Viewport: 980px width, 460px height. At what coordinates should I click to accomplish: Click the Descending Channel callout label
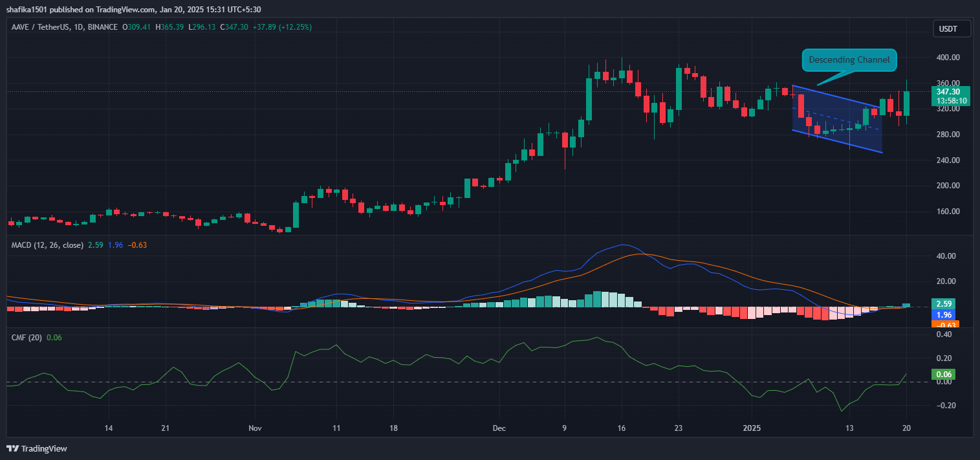[849, 60]
